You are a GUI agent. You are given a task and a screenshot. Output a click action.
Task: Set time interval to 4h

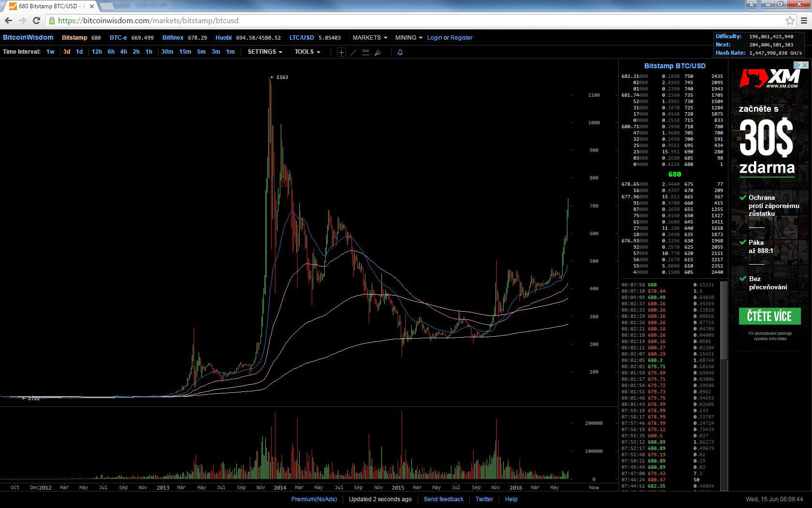[124, 52]
